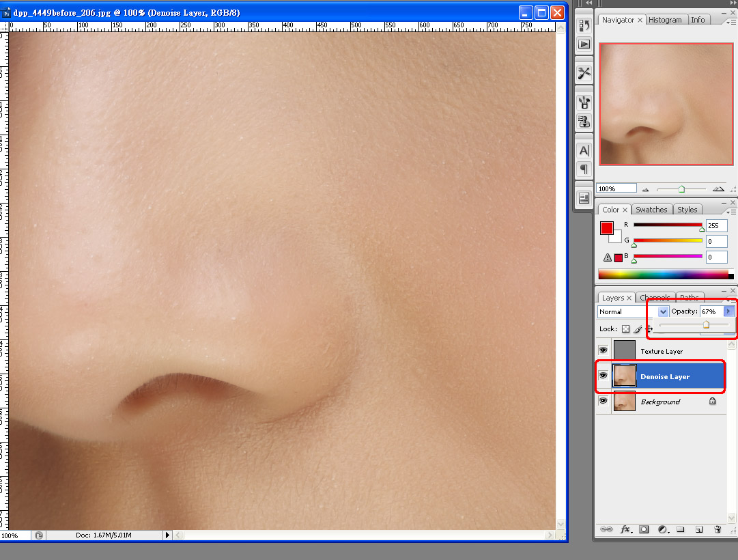This screenshot has width=738, height=560.
Task: Hide the Background layer
Action: click(603, 402)
